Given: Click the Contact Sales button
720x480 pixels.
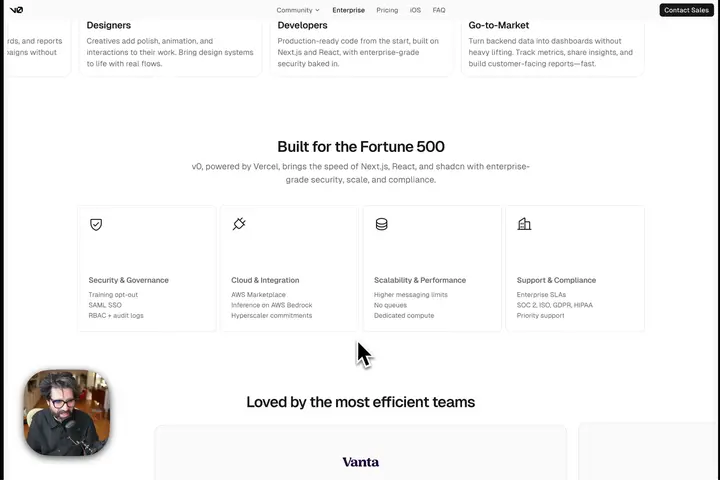Looking at the screenshot, I should [686, 10].
